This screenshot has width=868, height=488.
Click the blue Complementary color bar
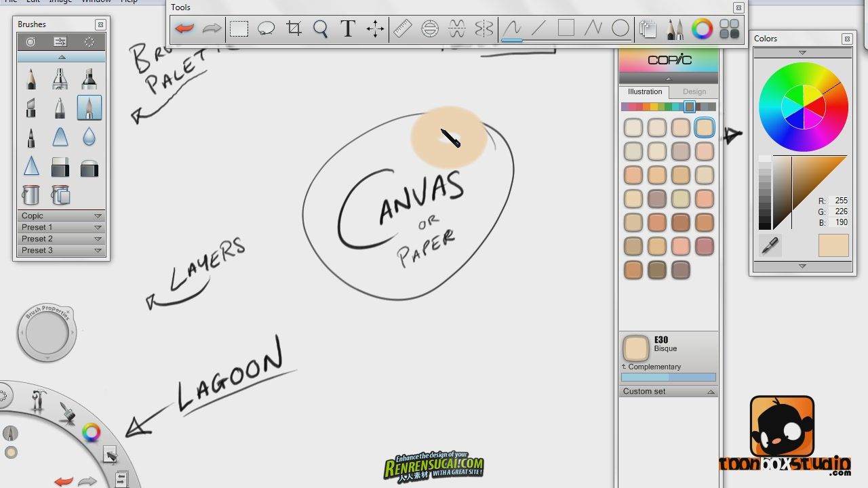[668, 378]
